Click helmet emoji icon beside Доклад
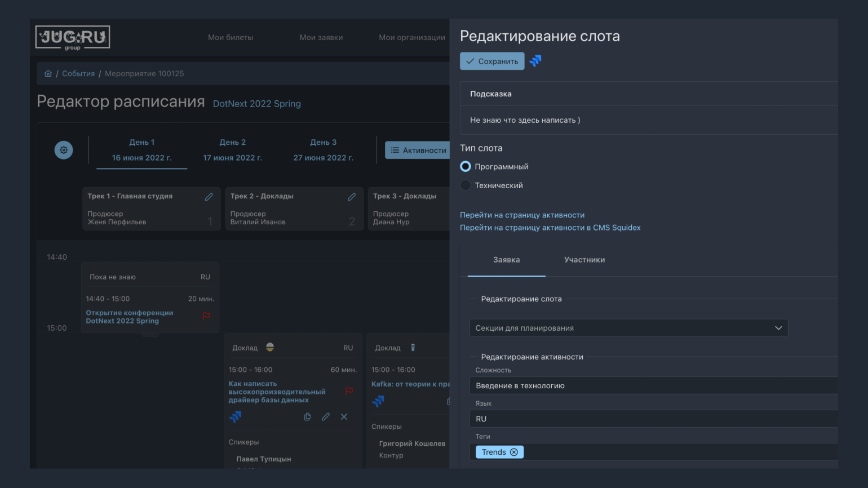Screen dimensions: 868x488 pyautogui.click(x=270, y=347)
